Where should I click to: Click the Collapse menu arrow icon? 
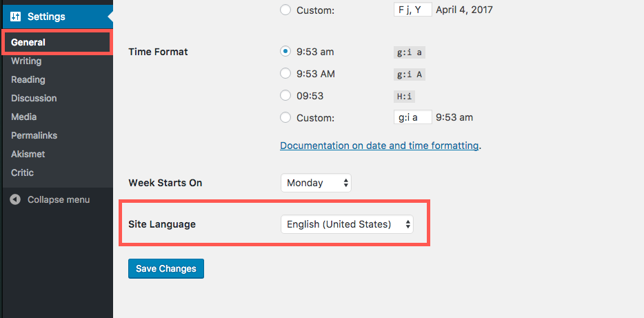15,199
